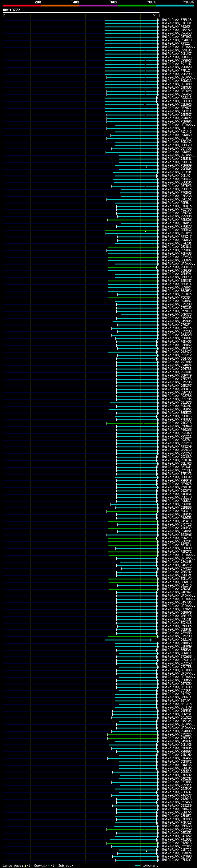Click the cyan alignment bar for UniRef100_B7FL28

132,20
